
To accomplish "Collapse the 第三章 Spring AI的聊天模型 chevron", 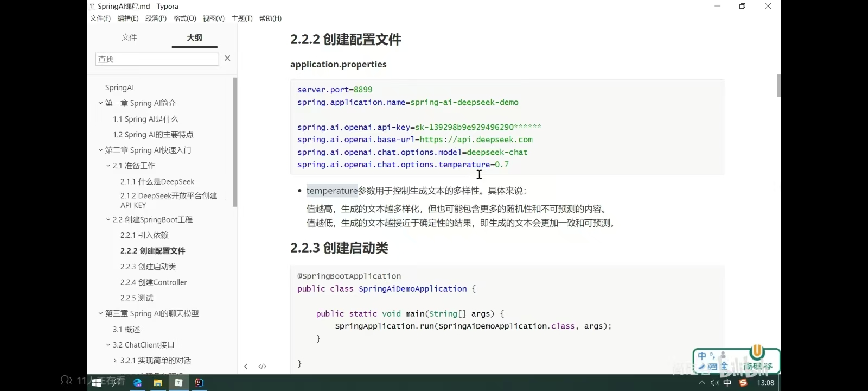I will [x=100, y=313].
